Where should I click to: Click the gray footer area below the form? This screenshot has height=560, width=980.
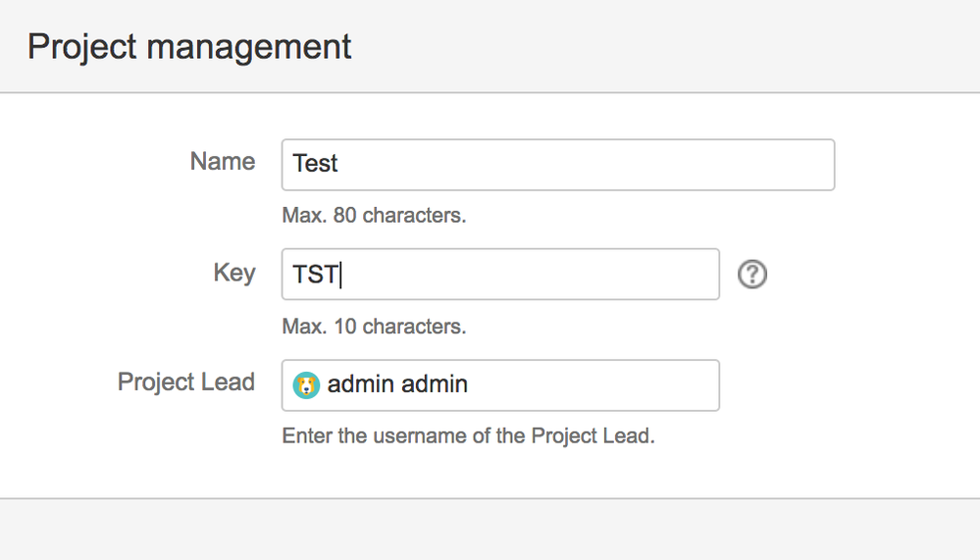coord(490,531)
